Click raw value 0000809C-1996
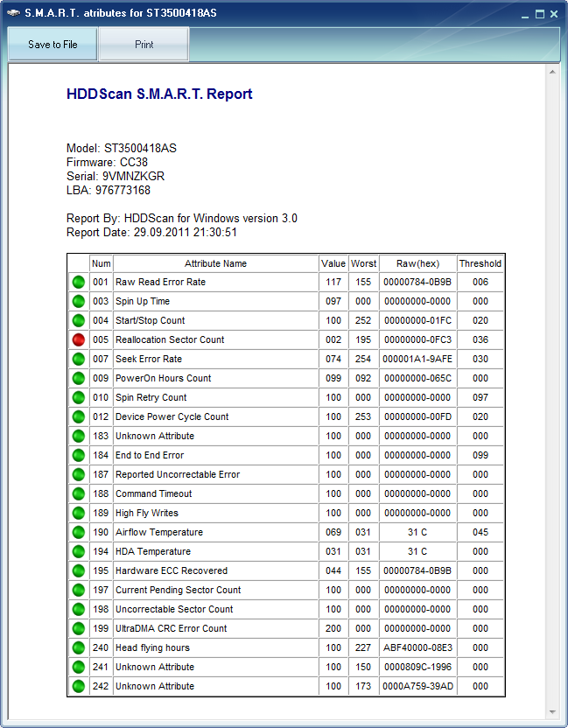This screenshot has height=728, width=568. 417,667
